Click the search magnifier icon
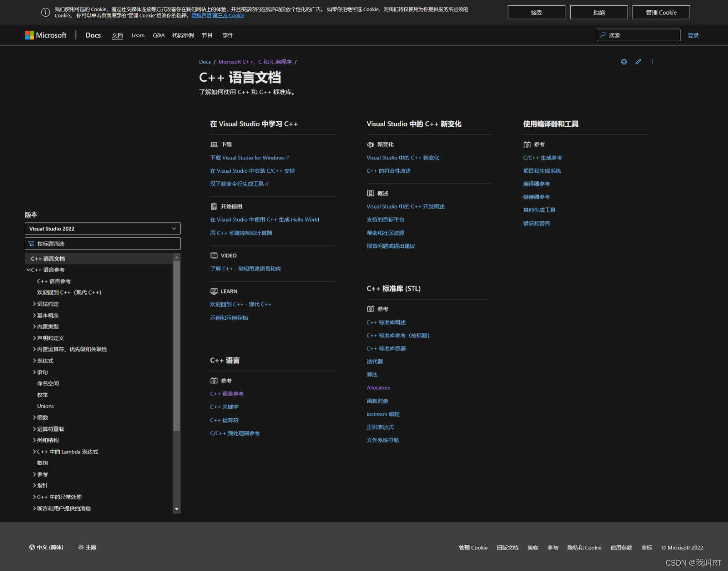 pos(603,35)
